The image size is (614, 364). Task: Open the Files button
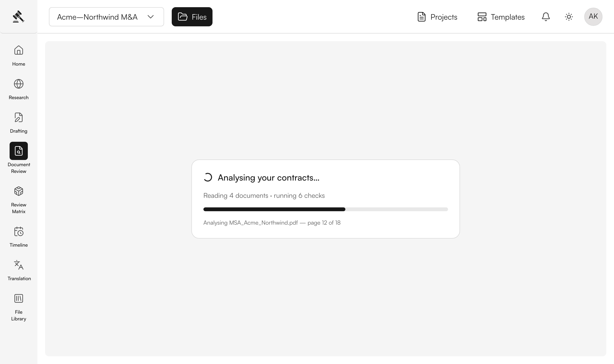pyautogui.click(x=192, y=17)
